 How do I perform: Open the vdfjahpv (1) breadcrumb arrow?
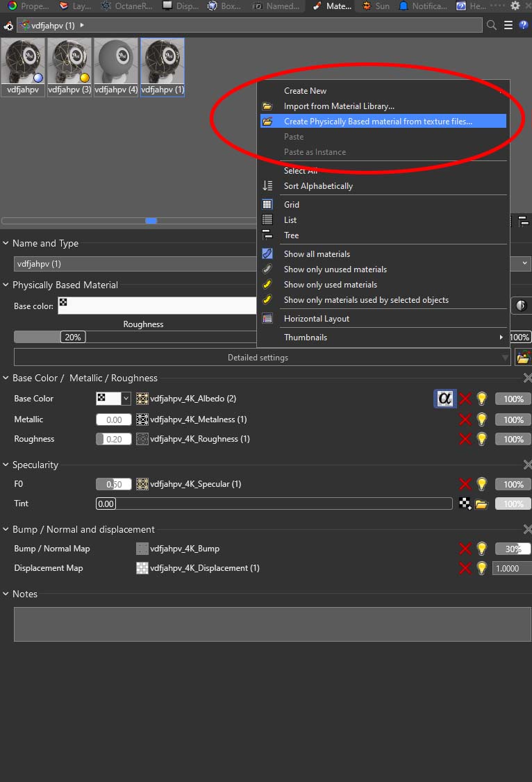tap(82, 25)
